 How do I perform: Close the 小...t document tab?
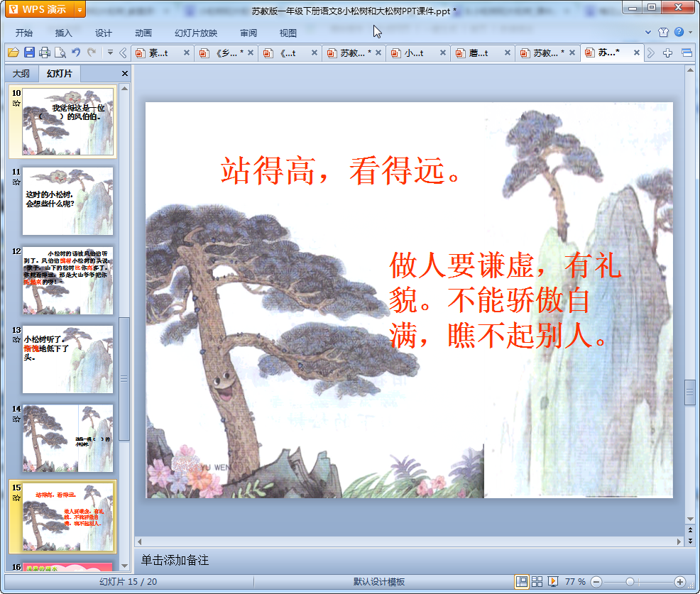point(443,53)
